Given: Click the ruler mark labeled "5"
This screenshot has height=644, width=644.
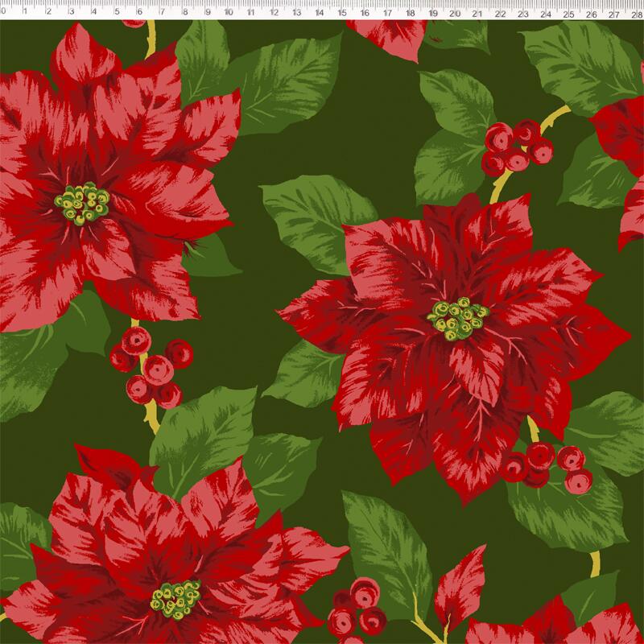Looking at the screenshot, I should [117, 12].
